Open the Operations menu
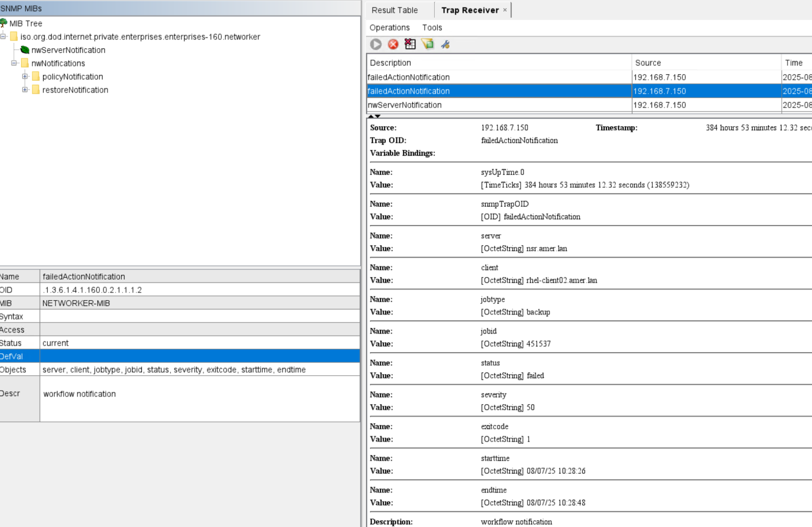 click(x=389, y=27)
